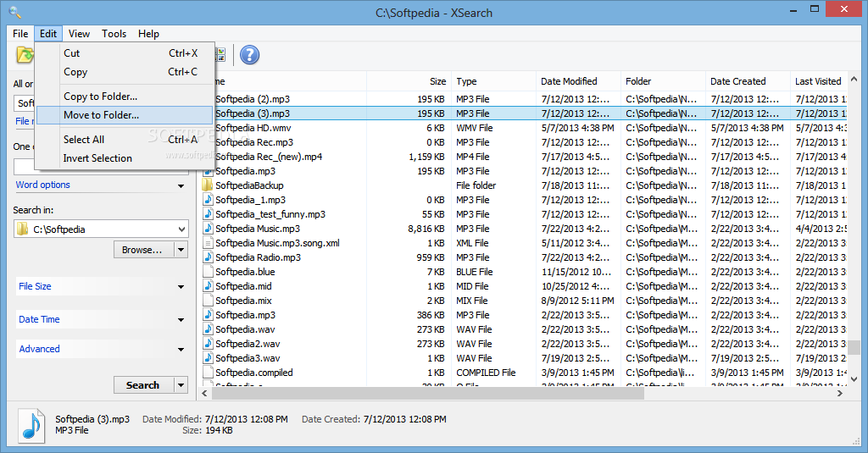Choose Copy from the Edit menu
868x453 pixels.
pyautogui.click(x=124, y=72)
